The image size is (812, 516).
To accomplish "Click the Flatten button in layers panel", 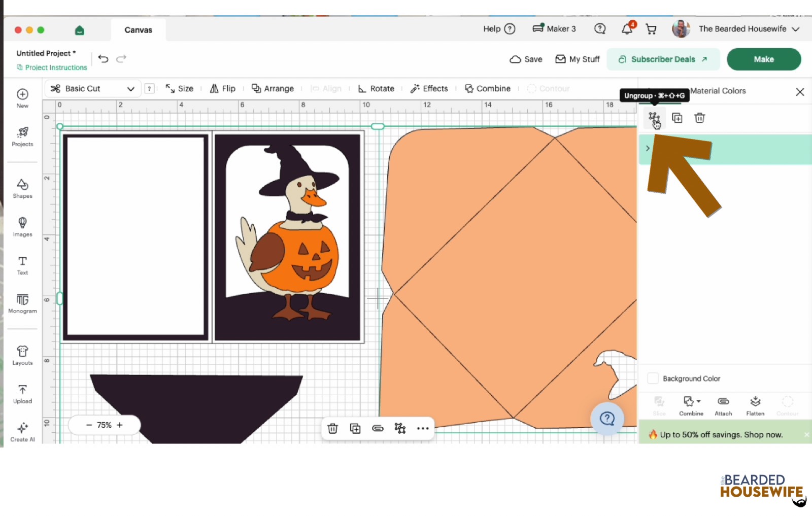I will pyautogui.click(x=755, y=406).
